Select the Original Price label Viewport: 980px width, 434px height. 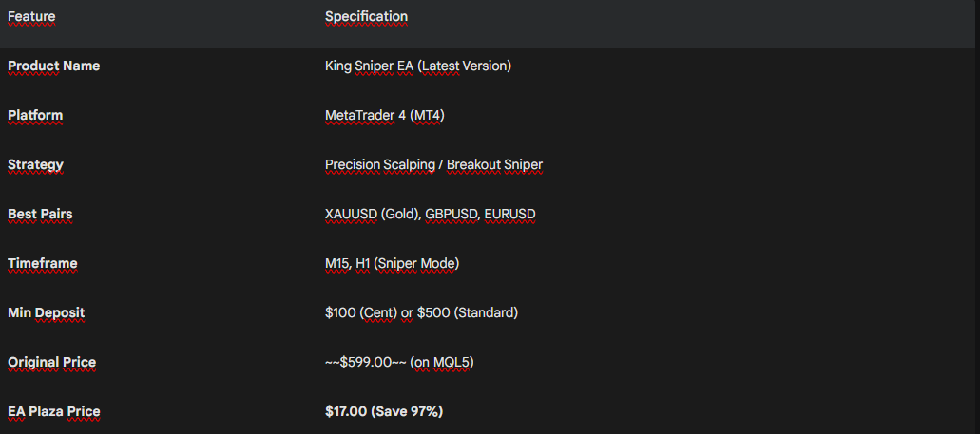[52, 362]
